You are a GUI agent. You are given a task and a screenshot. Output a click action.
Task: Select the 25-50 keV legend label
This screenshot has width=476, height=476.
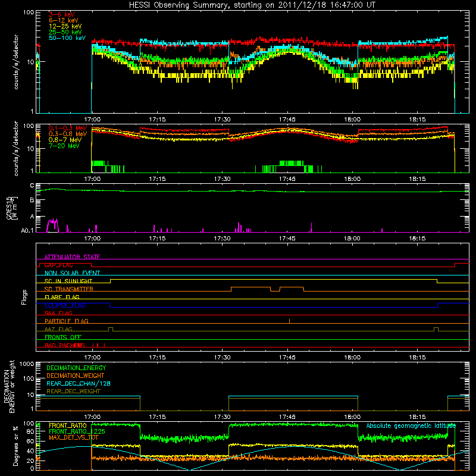(65, 32)
